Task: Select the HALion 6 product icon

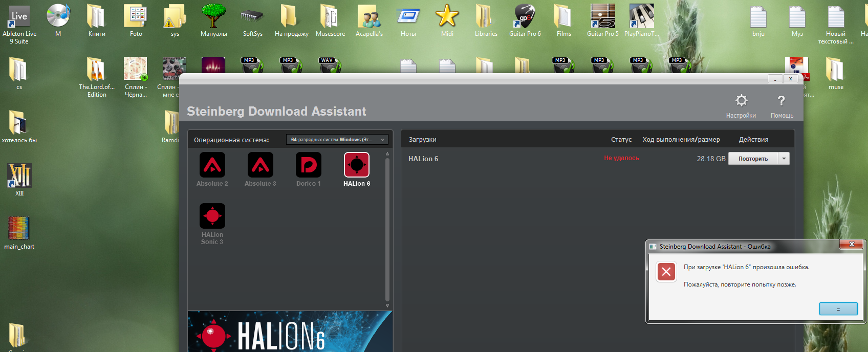Action: point(357,165)
